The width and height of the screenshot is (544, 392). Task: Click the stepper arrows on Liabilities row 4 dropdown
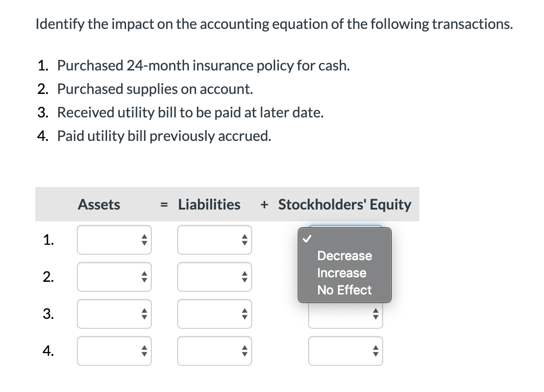click(x=244, y=351)
